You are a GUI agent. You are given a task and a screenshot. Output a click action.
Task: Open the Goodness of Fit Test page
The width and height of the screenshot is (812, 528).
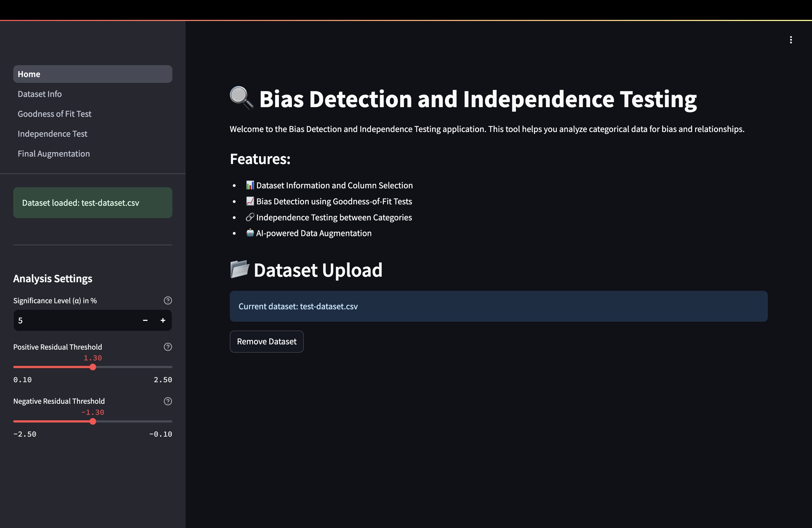point(93,113)
